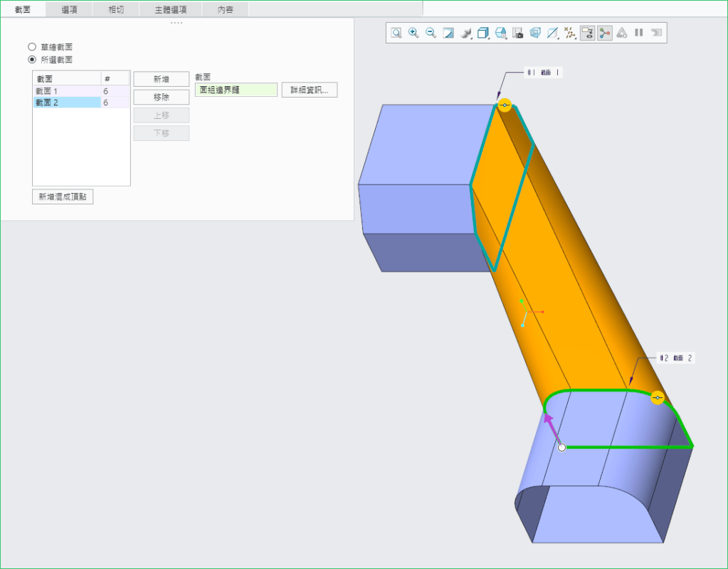Click the Zoom Out magnifier icon
The height and width of the screenshot is (569, 728).
pyautogui.click(x=431, y=33)
